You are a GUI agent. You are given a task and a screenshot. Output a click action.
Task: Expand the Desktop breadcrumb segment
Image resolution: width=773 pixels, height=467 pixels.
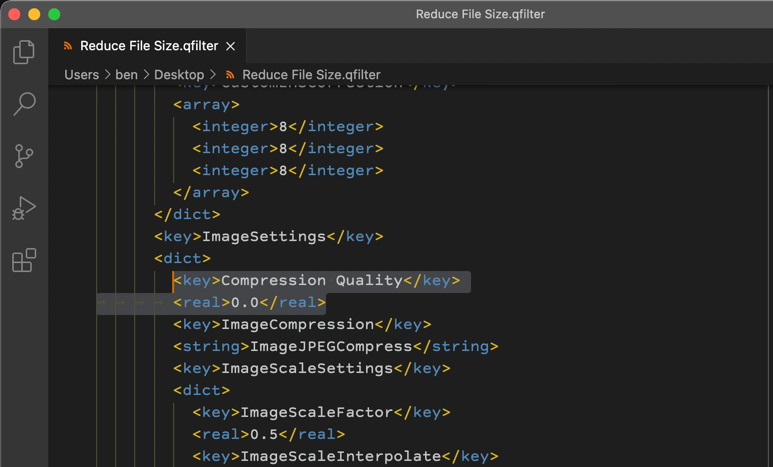click(178, 75)
